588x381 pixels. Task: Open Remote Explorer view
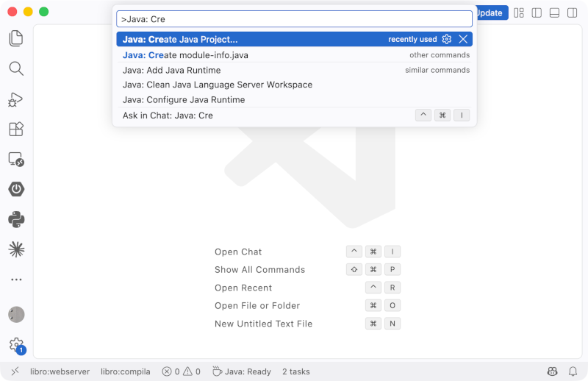[x=16, y=159]
